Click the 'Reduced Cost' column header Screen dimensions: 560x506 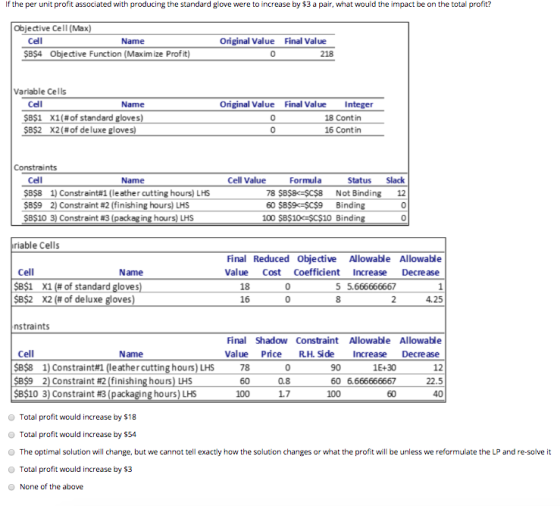pyautogui.click(x=271, y=265)
